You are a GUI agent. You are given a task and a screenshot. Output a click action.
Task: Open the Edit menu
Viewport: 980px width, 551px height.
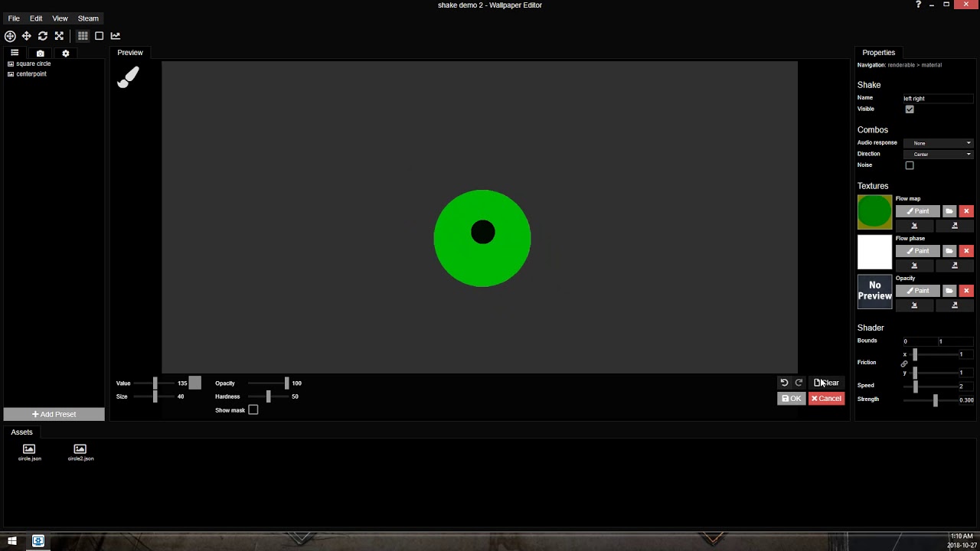click(x=36, y=18)
